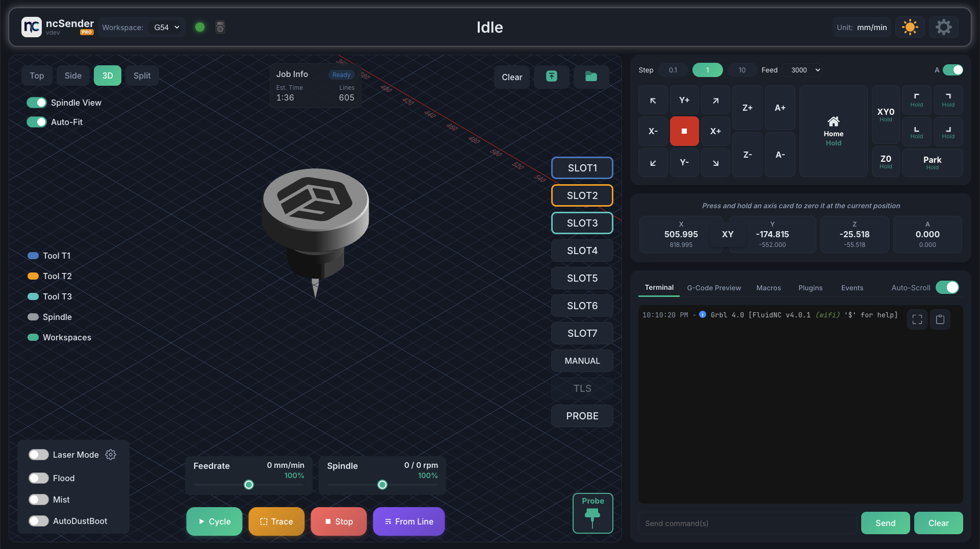Open Laser Mode settings gear
The height and width of the screenshot is (549, 980).
111,455
